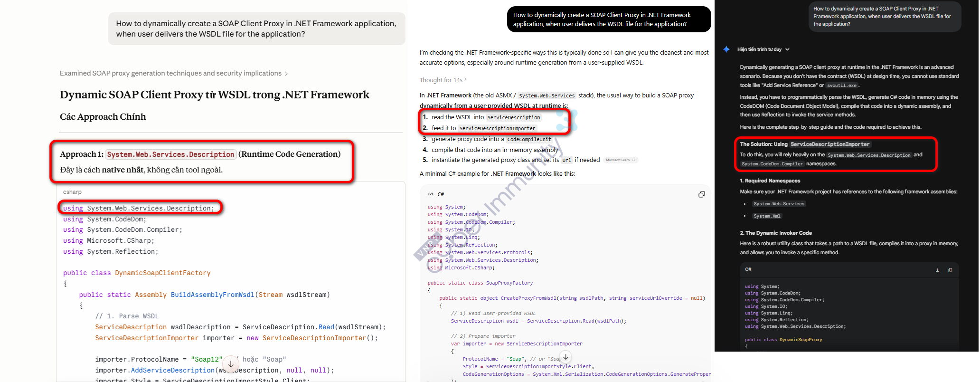980x382 pixels.
Task: Click the ServiceDescriptionImporter chip in step 2
Action: pyautogui.click(x=497, y=128)
